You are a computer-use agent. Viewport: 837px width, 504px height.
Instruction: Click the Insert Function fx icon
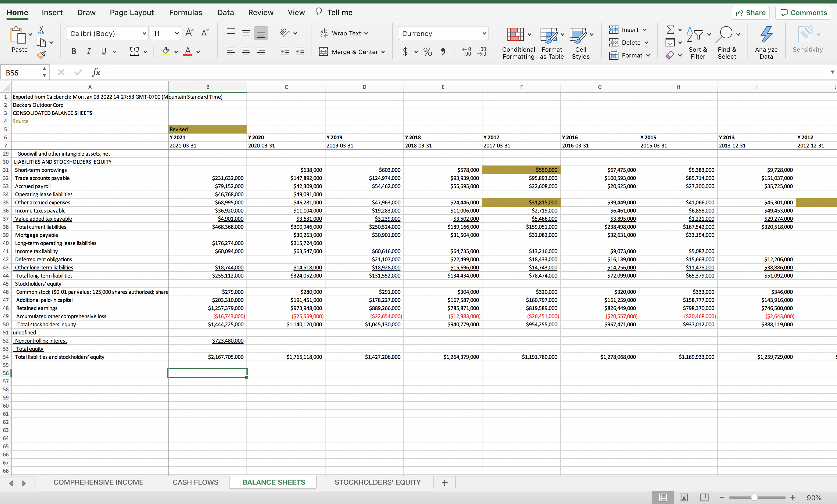point(96,72)
